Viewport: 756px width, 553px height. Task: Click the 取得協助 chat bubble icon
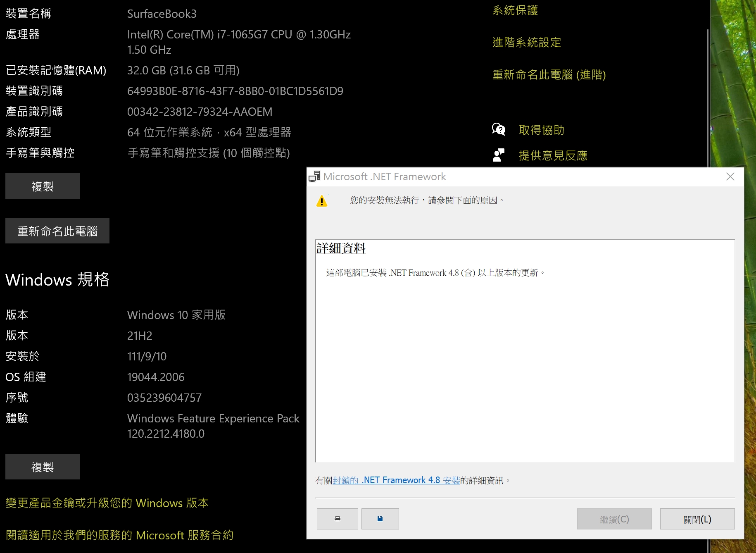coord(499,130)
